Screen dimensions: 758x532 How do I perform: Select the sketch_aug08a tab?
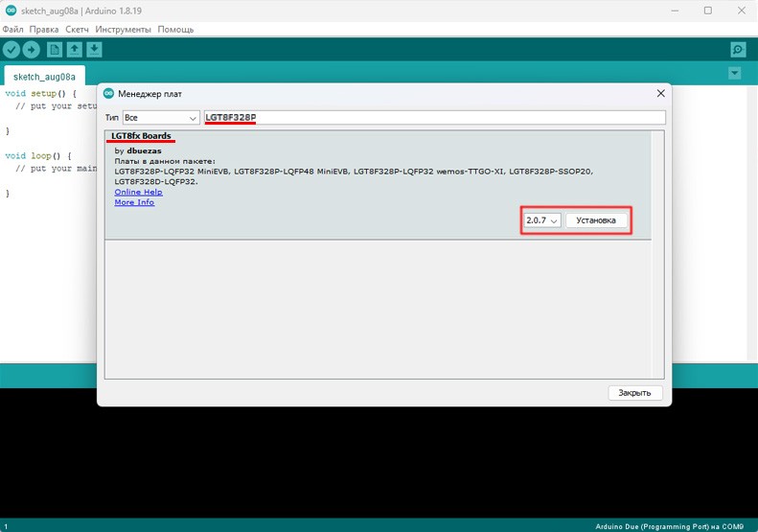click(44, 76)
